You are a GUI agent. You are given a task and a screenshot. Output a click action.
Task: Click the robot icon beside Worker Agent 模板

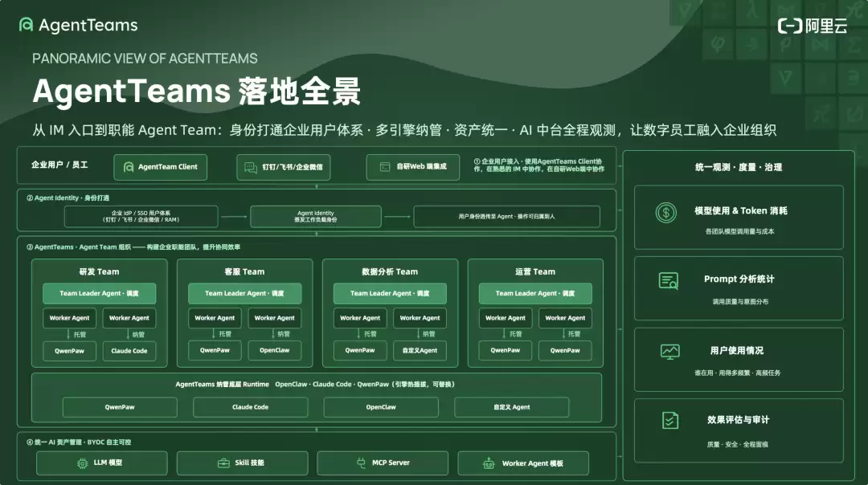point(489,463)
